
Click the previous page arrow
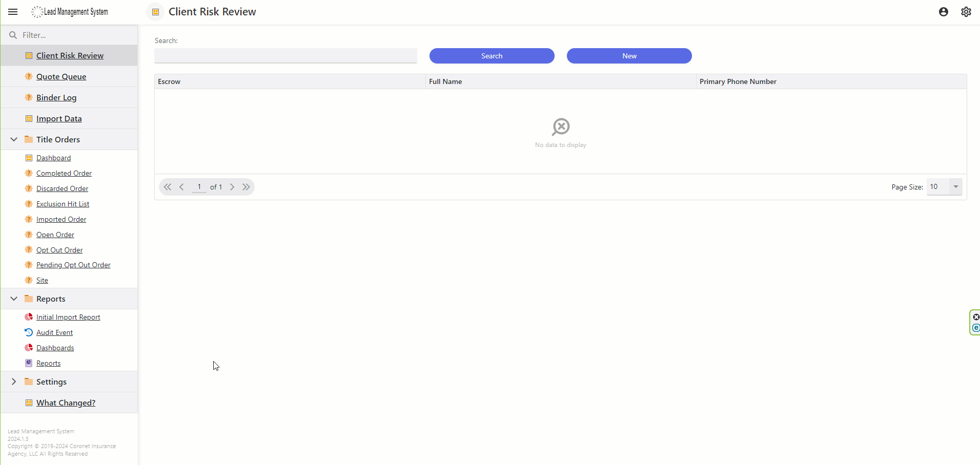pos(182,187)
